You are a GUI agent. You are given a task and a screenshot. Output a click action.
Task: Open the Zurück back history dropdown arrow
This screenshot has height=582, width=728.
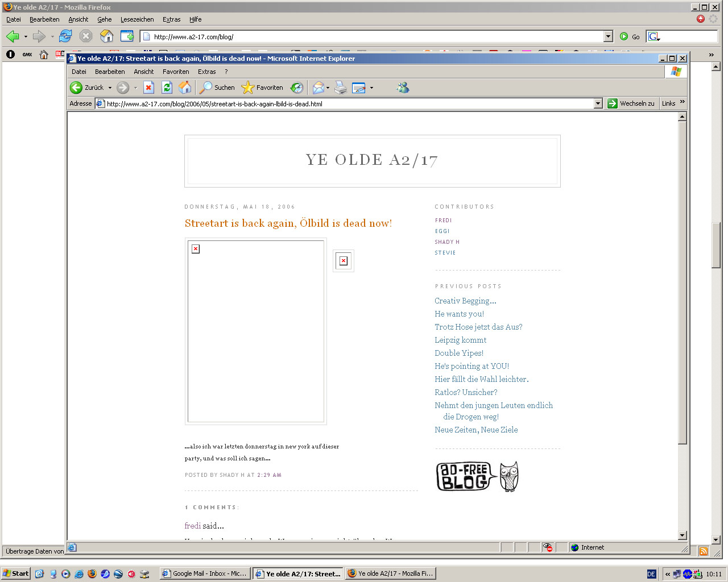[x=110, y=88]
